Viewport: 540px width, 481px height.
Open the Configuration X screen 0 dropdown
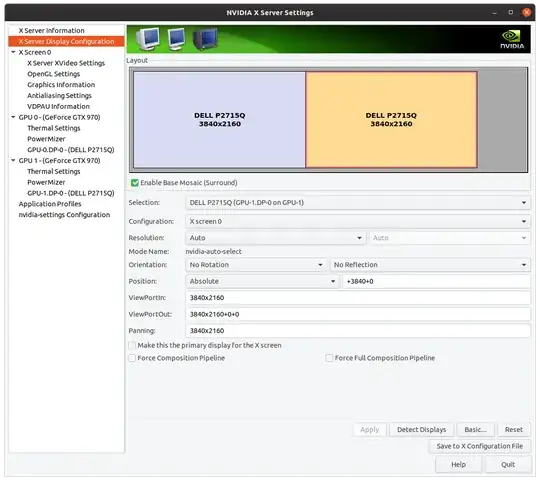(358, 221)
